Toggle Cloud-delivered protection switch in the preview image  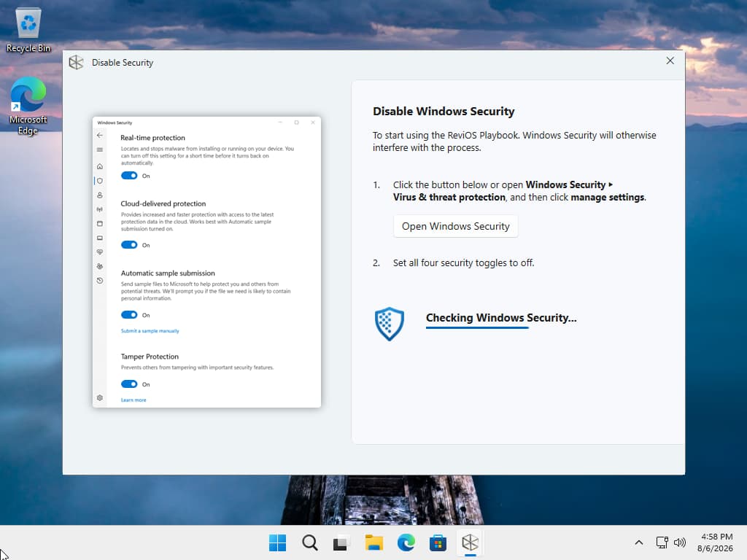[128, 245]
